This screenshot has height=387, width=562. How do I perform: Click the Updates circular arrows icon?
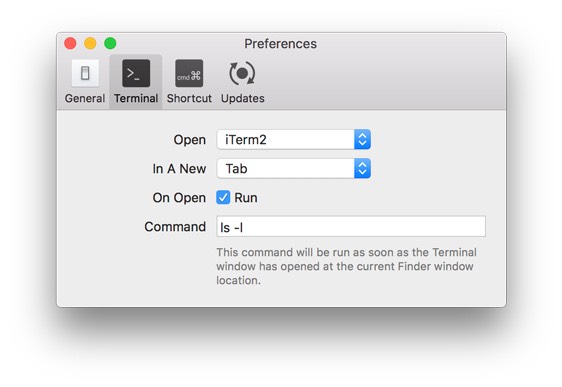tap(242, 73)
